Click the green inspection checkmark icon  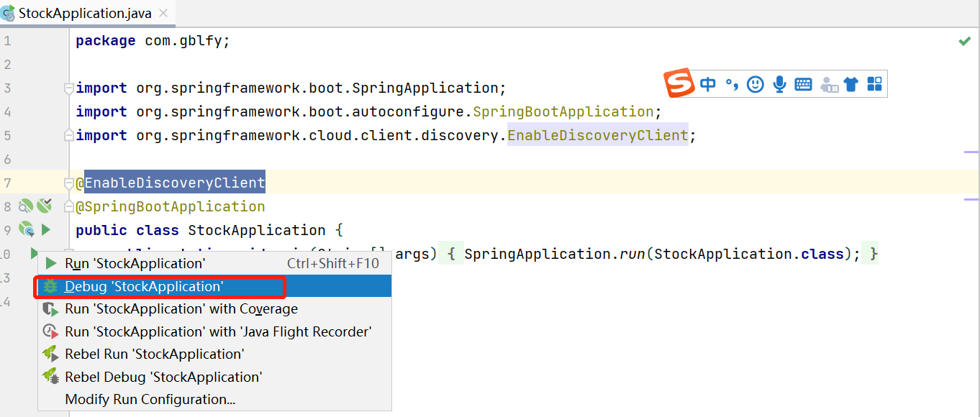965,41
